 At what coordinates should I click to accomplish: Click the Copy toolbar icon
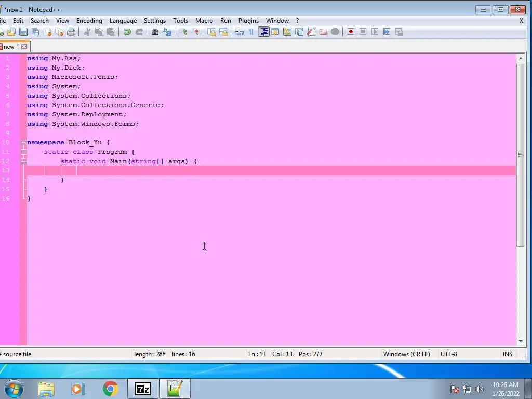(x=99, y=32)
